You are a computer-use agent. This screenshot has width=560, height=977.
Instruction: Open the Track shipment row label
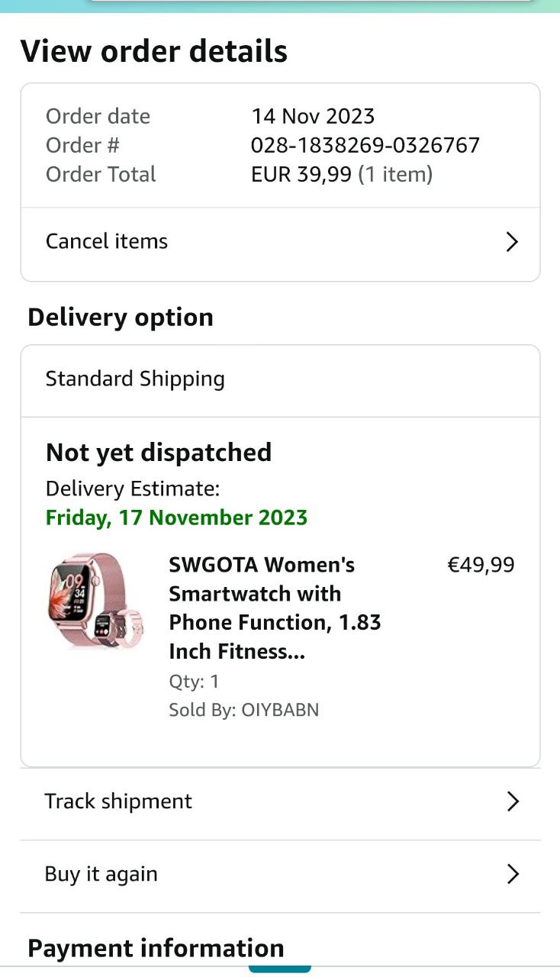click(x=118, y=801)
